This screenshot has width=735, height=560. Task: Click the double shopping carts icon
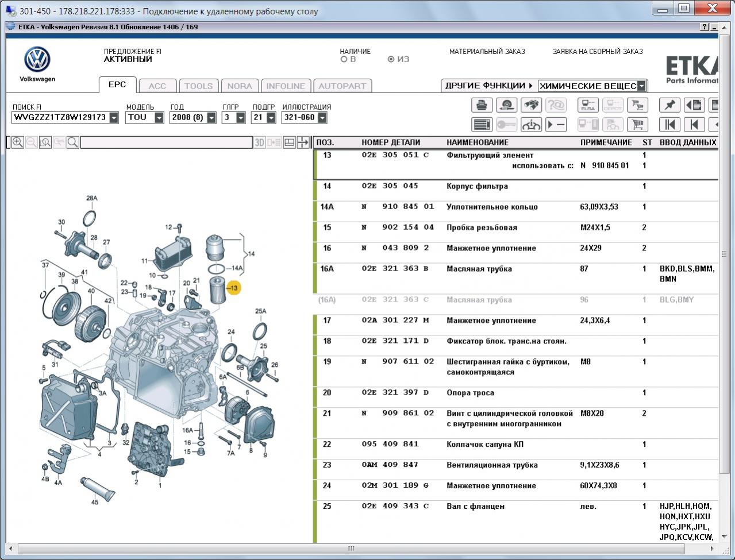pyautogui.click(x=637, y=105)
